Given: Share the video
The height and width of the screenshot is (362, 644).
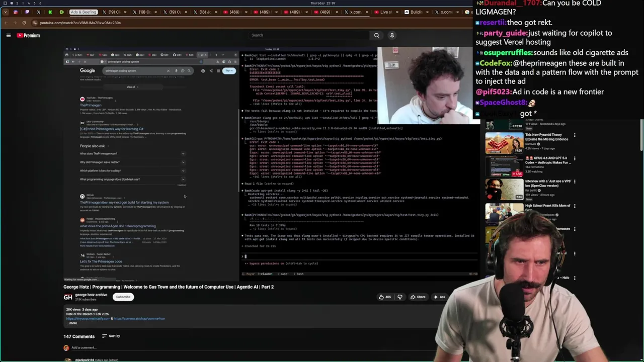Looking at the screenshot, I should 418,297.
